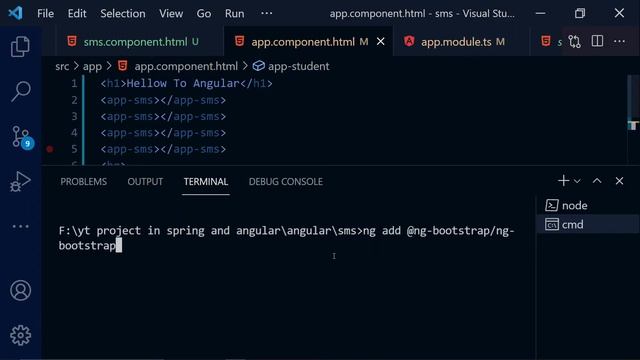Open the Run menu

(x=234, y=13)
